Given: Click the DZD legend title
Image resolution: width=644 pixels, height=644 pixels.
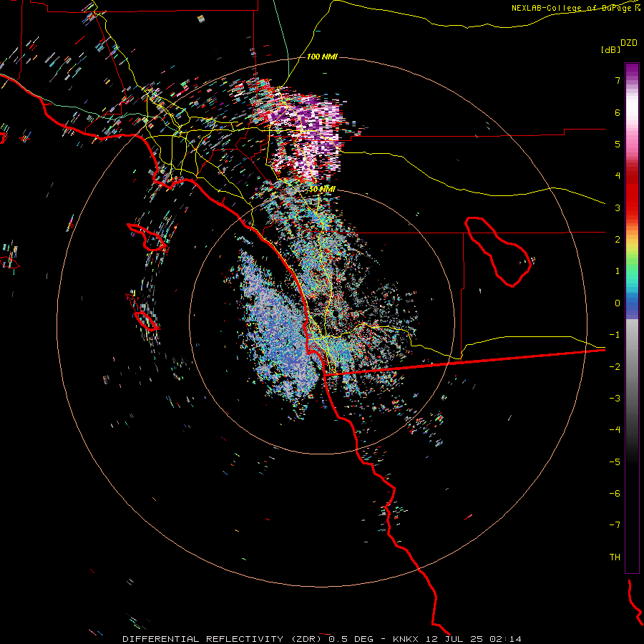Looking at the screenshot, I should pyautogui.click(x=628, y=43).
